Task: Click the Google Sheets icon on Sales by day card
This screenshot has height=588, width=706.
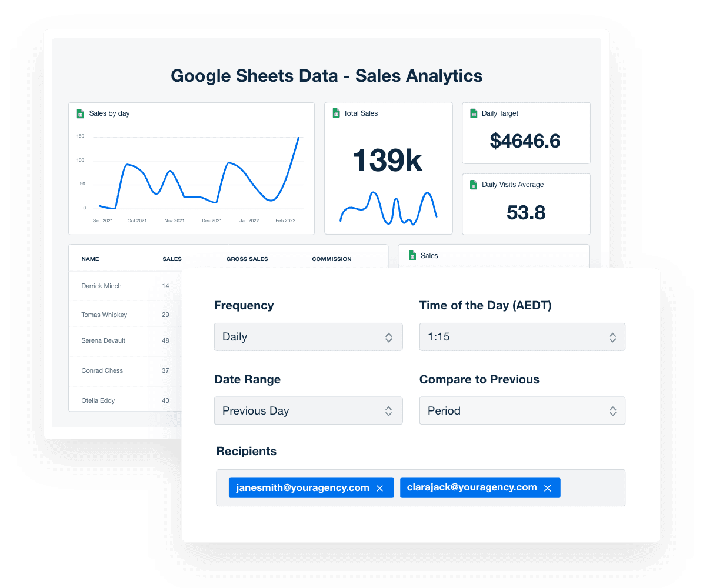Action: tap(81, 113)
